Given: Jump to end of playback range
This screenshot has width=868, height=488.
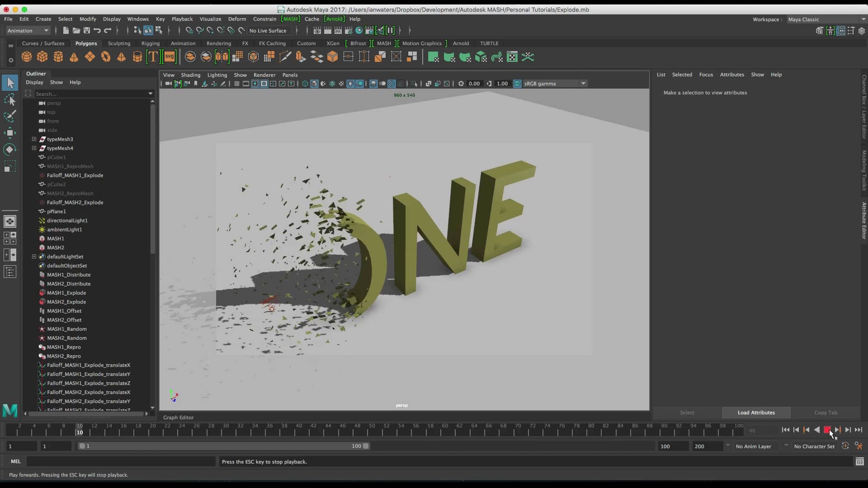Looking at the screenshot, I should pyautogui.click(x=859, y=430).
